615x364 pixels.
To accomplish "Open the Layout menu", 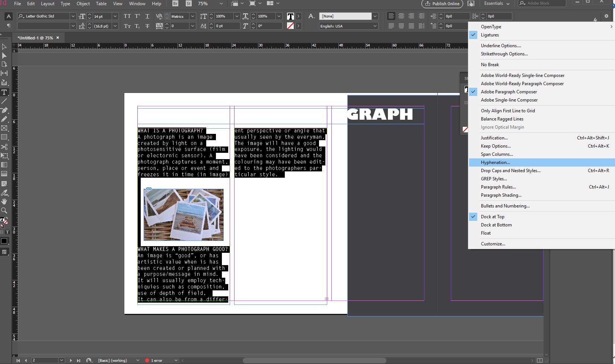I will 47,4.
